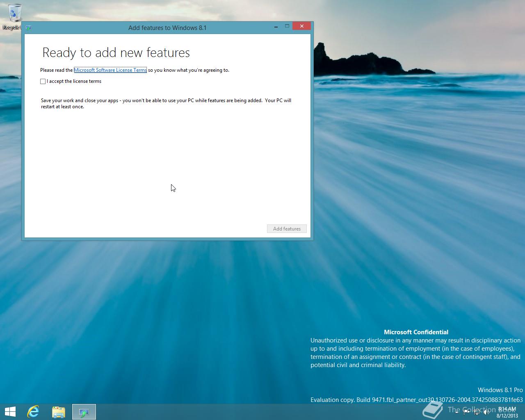Open the Microsoft Software License Terms link
The height and width of the screenshot is (420, 525).
click(x=110, y=70)
